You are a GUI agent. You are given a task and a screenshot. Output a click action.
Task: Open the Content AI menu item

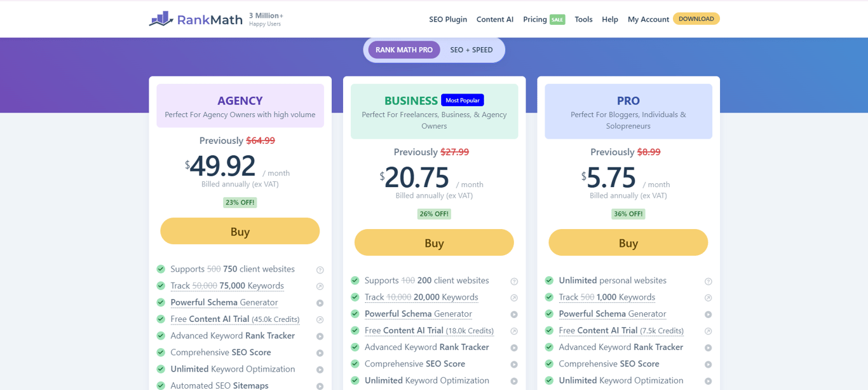pyautogui.click(x=495, y=19)
